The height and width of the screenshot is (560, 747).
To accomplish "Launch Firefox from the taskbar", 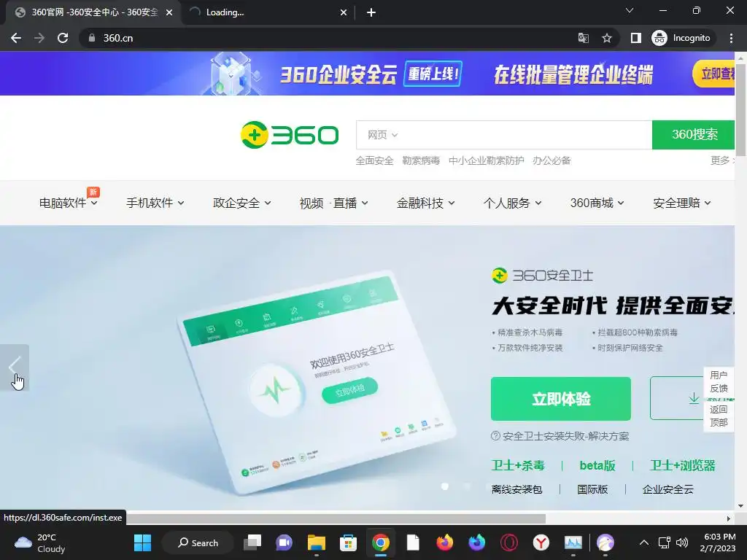I will point(444,542).
